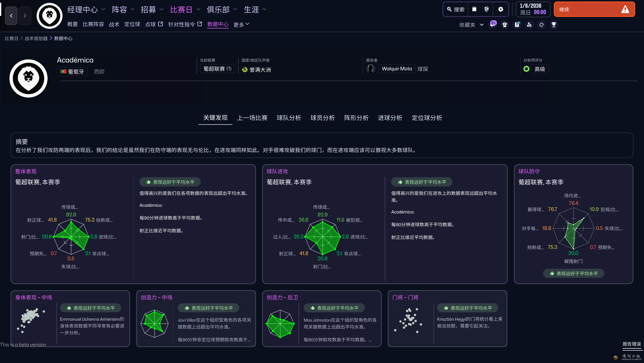Click the circular arrows transfers icon
This screenshot has height=363, width=644.
pos(542,24)
